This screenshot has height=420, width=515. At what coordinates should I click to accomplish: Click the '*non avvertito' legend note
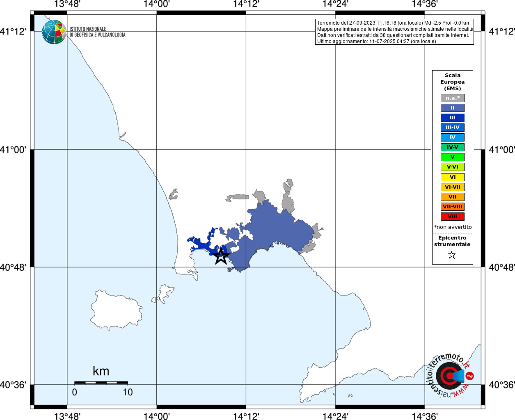[453, 227]
